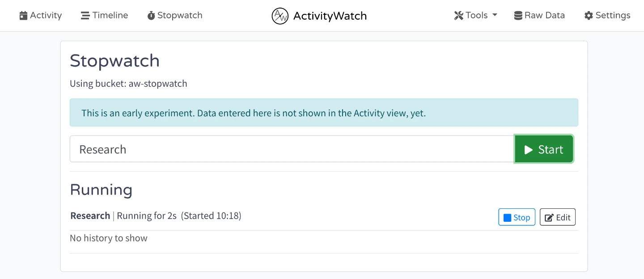The image size is (644, 279).
Task: Click the gear icon beside Settings
Action: pyautogui.click(x=589, y=16)
